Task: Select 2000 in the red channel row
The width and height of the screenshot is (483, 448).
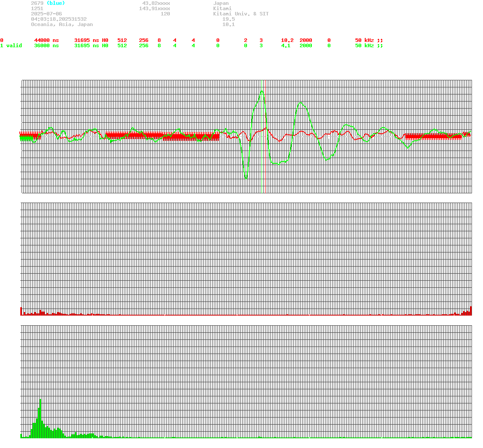Action: pyautogui.click(x=306, y=40)
